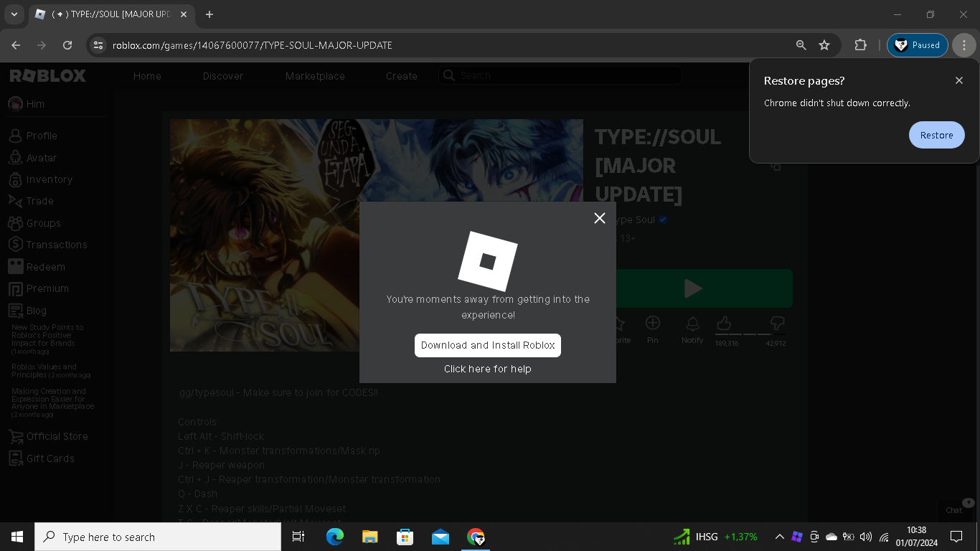Go back in Chrome
Viewport: 980px width, 551px height.
click(x=16, y=45)
